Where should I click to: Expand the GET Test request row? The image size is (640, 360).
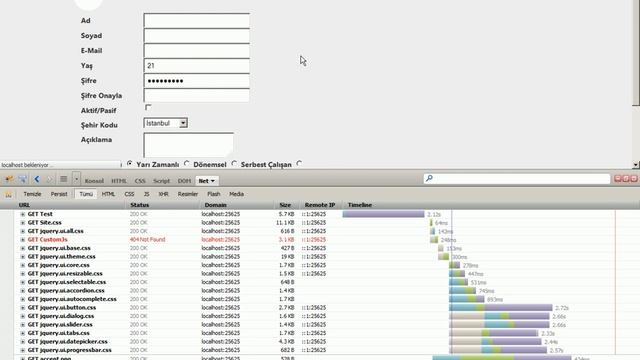pos(23,214)
